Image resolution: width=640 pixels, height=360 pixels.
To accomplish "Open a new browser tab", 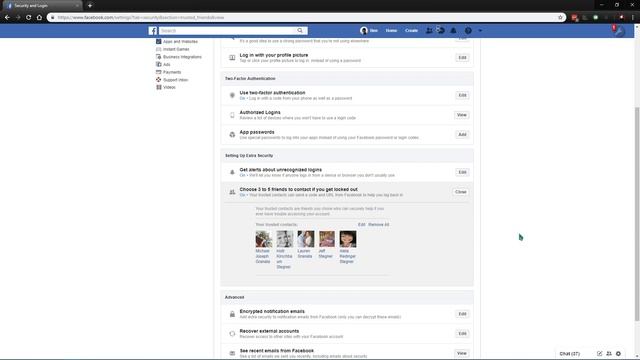I will point(90,6).
